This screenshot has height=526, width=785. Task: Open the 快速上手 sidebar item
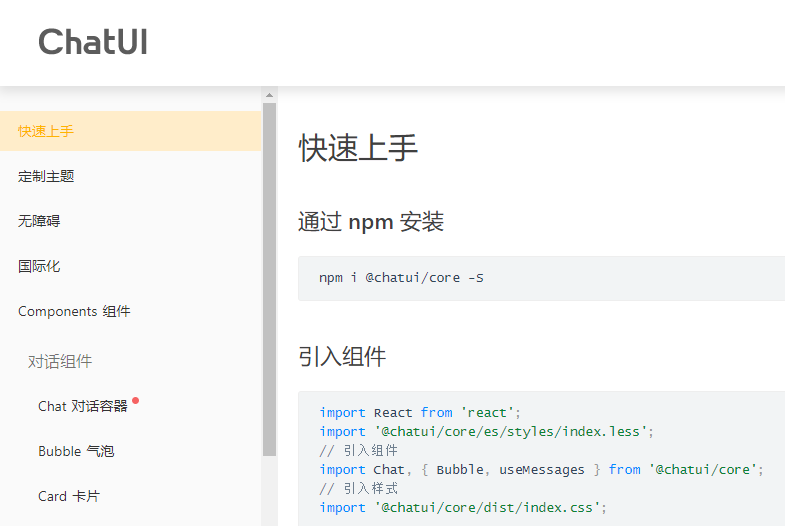tap(130, 131)
